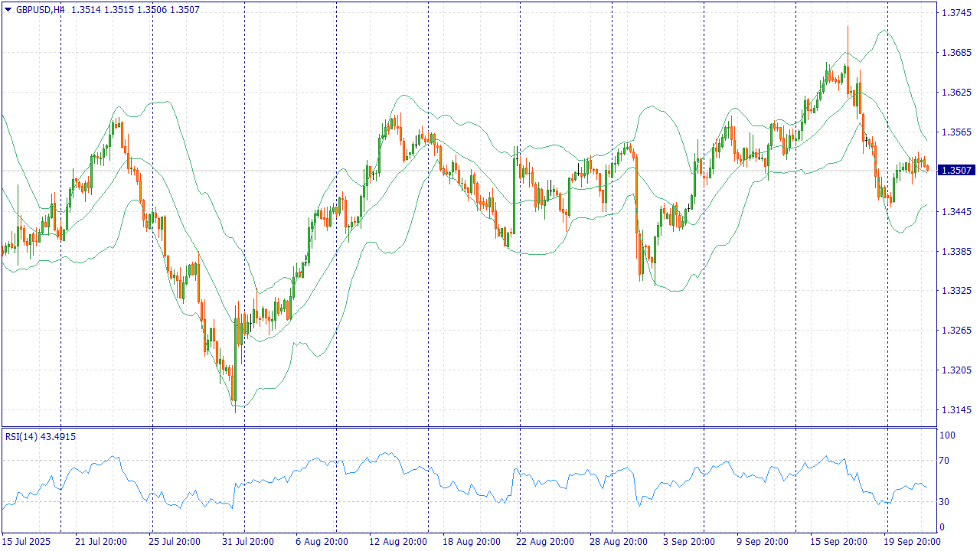Click the 1.3565 price axis label
This screenshot has width=980, height=551.
[x=957, y=132]
